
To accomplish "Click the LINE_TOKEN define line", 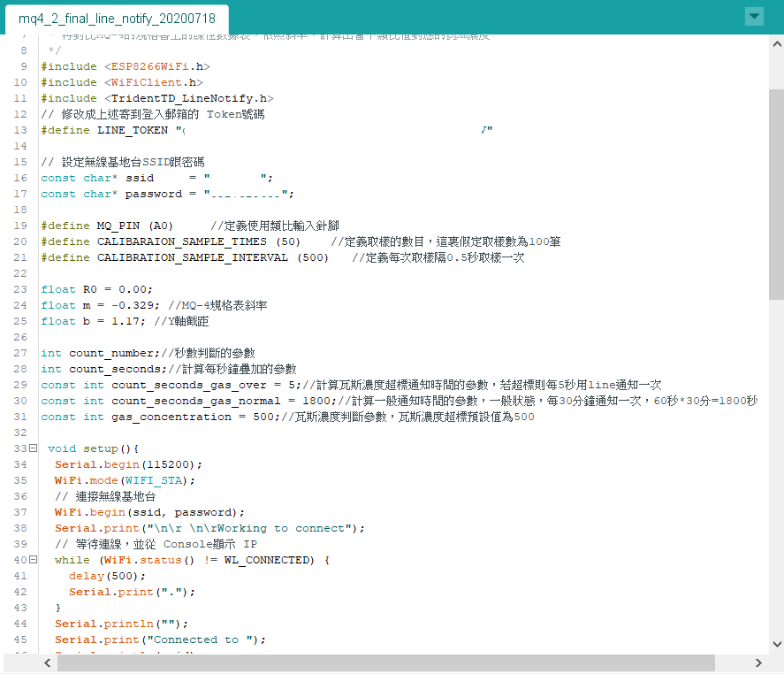I will pos(267,130).
